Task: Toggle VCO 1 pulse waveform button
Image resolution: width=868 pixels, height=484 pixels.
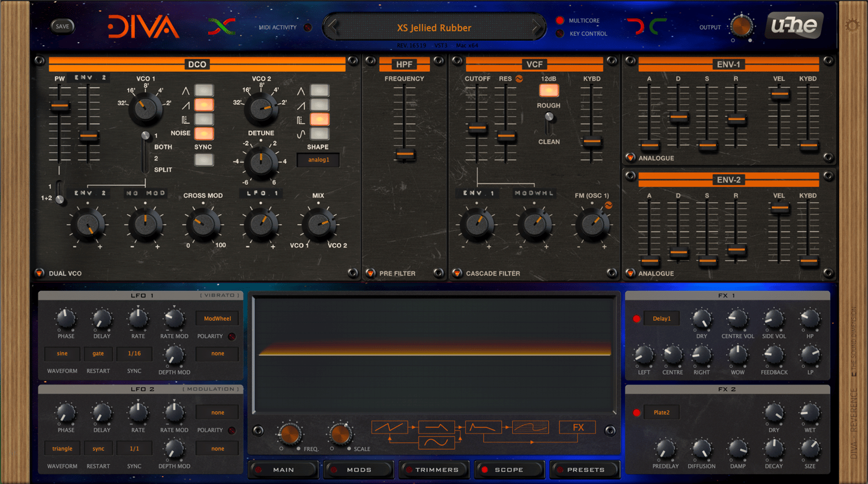Action: (204, 119)
